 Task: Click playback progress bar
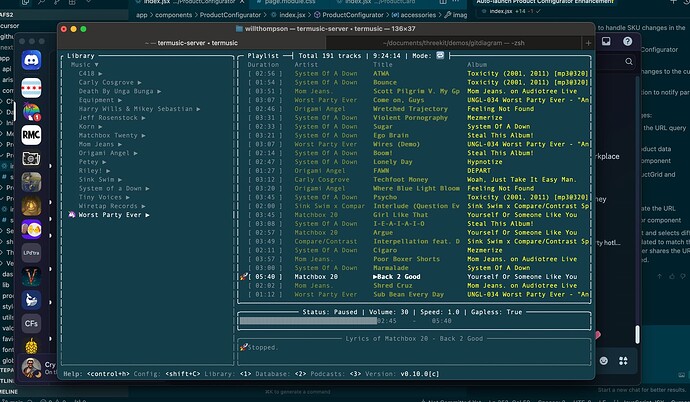click(414, 321)
